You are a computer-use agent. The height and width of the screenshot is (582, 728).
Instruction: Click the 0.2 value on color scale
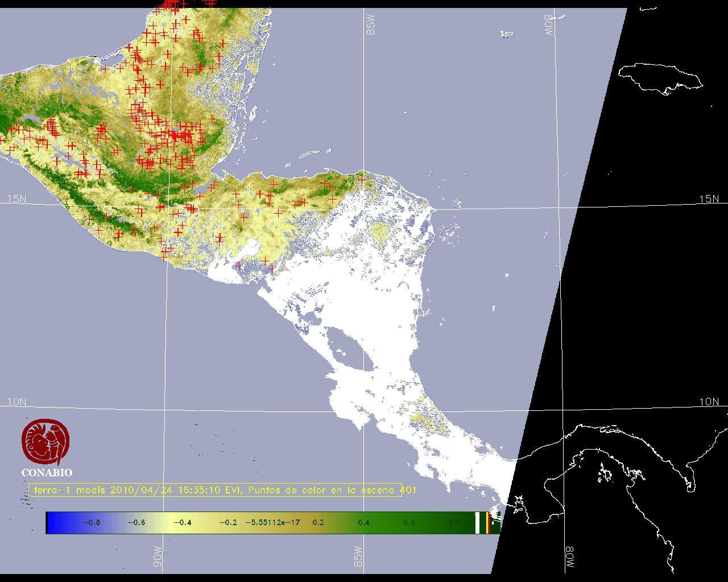pos(318,523)
